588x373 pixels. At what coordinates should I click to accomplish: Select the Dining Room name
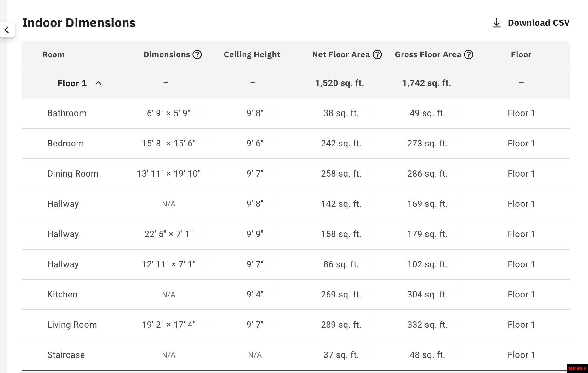(x=73, y=174)
